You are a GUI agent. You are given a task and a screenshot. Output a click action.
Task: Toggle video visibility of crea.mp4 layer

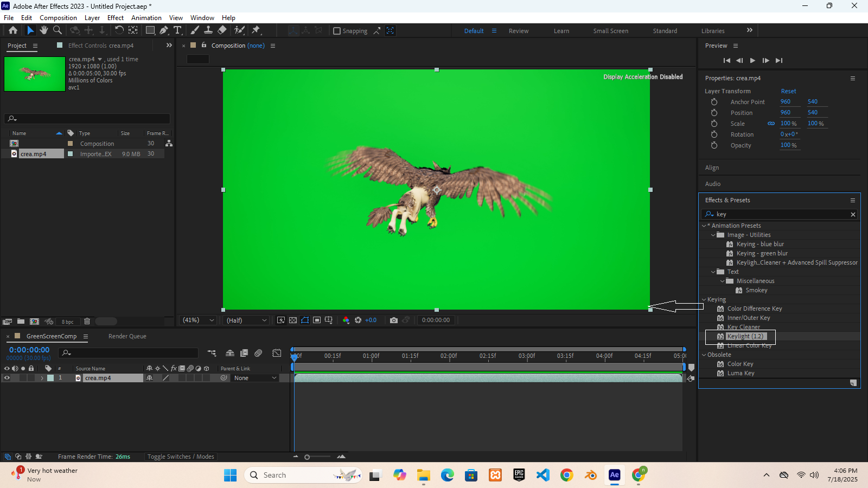coord(7,378)
